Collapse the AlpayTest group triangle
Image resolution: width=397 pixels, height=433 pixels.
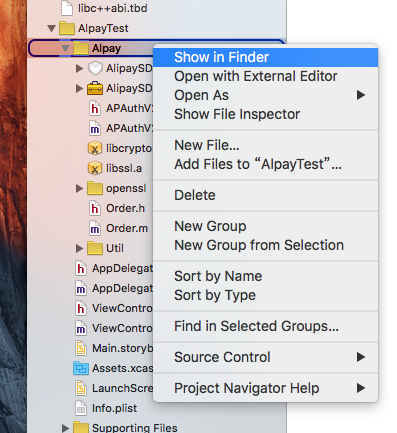(51, 28)
